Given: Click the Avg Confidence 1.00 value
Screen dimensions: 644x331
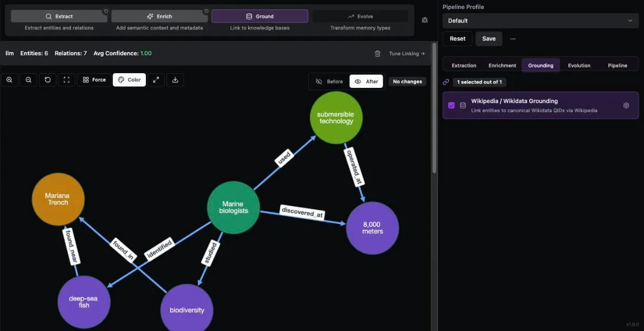Looking at the screenshot, I should pos(146,53).
